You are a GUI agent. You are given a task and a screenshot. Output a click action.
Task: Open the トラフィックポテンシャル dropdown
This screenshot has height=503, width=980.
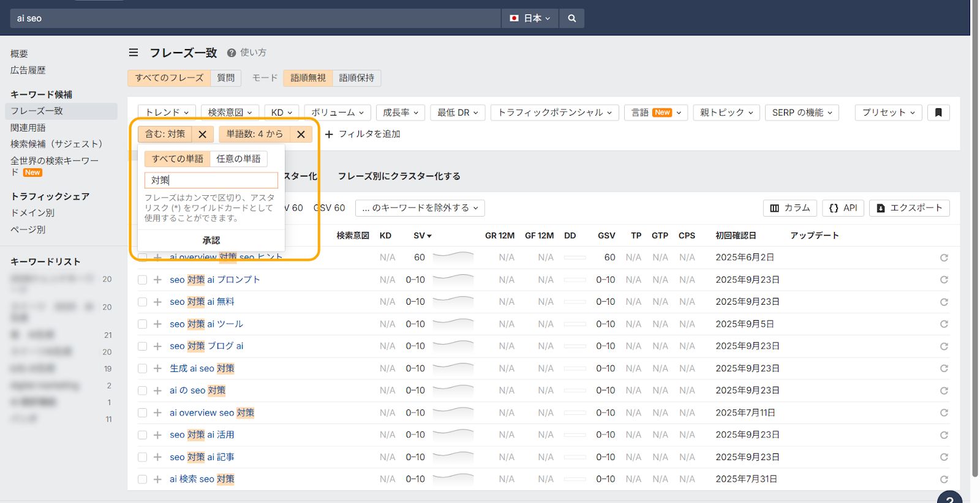pos(555,113)
